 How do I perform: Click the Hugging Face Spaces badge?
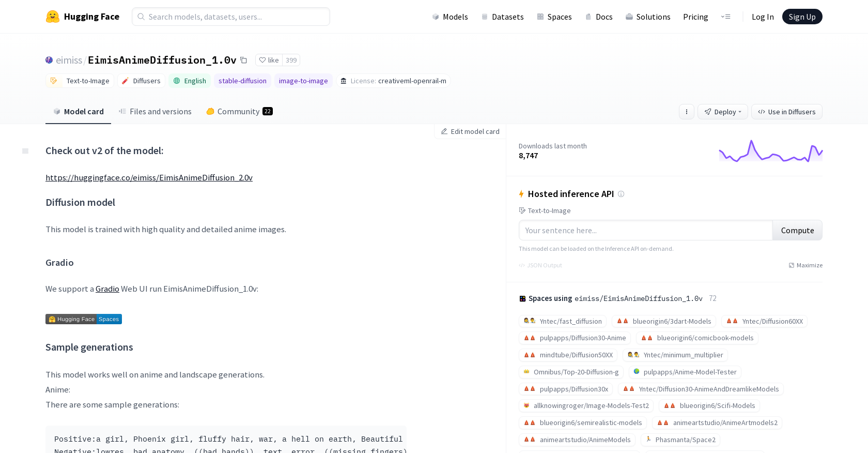click(x=84, y=319)
